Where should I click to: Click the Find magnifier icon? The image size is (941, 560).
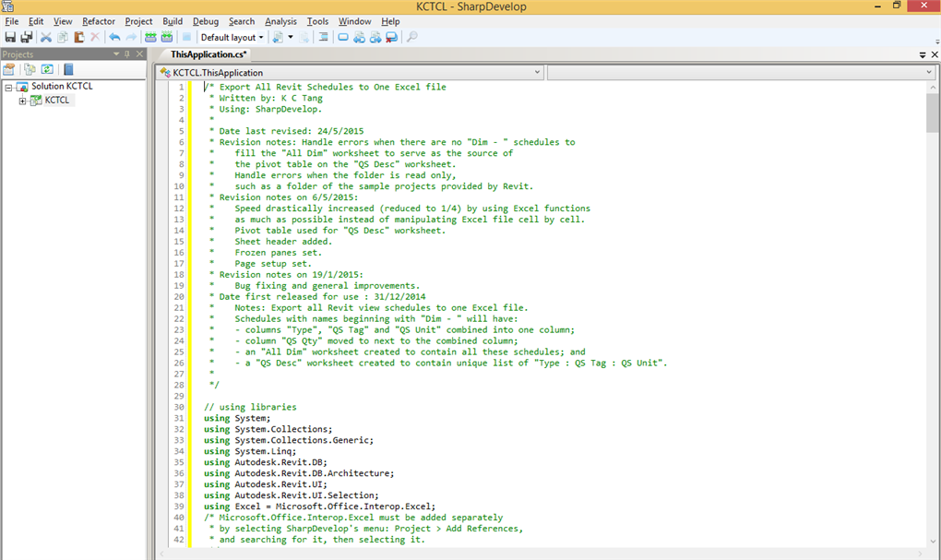click(411, 37)
